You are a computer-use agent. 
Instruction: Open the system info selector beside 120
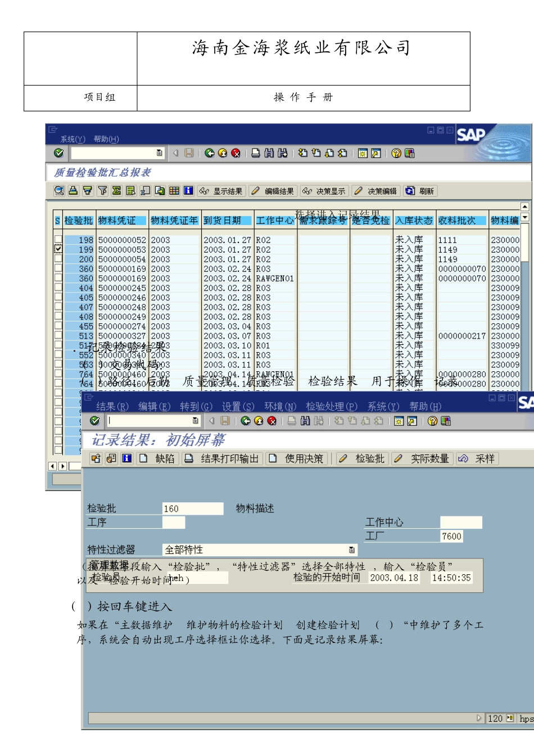pos(510,718)
